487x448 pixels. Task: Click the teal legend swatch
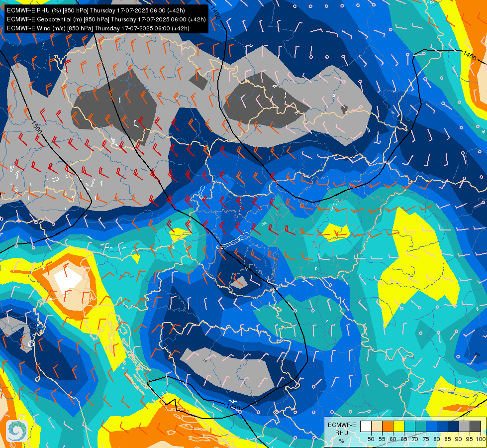[x=420, y=426]
